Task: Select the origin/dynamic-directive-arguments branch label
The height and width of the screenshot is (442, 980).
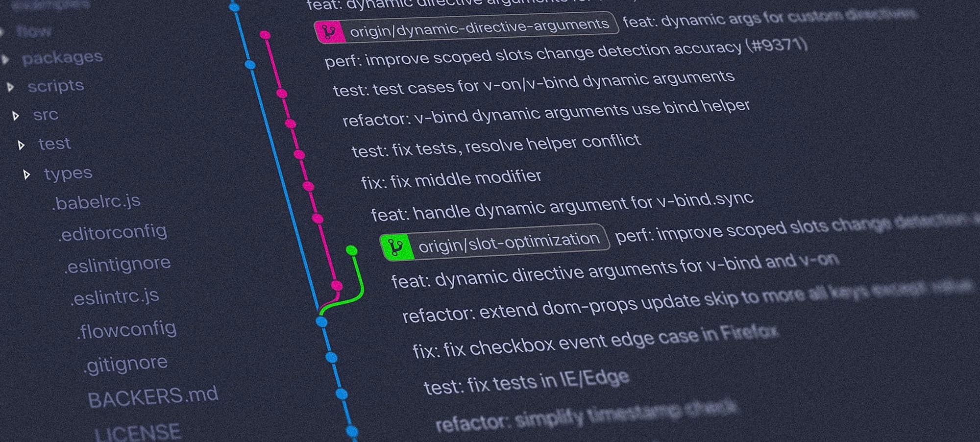Action: point(466,27)
